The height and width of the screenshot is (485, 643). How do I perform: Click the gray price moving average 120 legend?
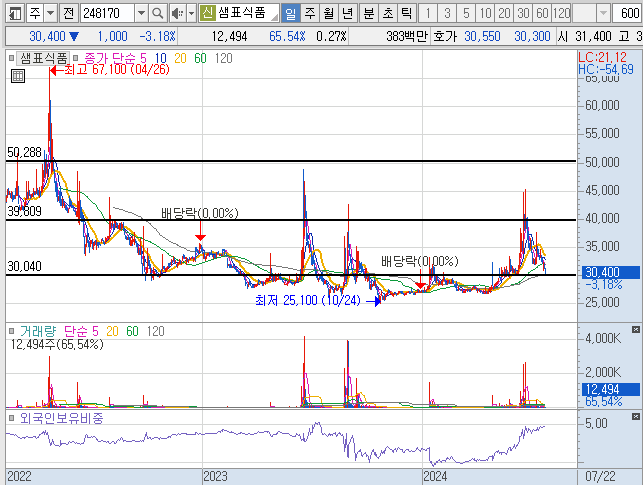223,58
